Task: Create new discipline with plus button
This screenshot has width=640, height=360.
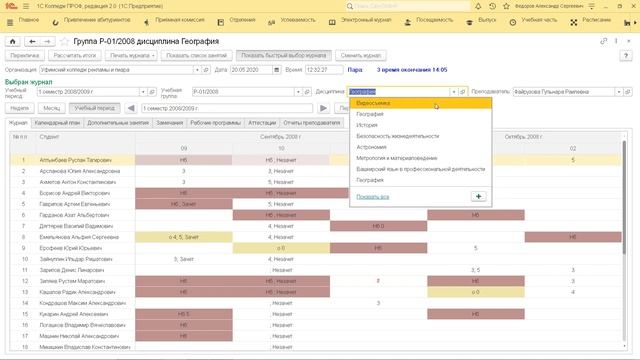Action: coord(478,196)
